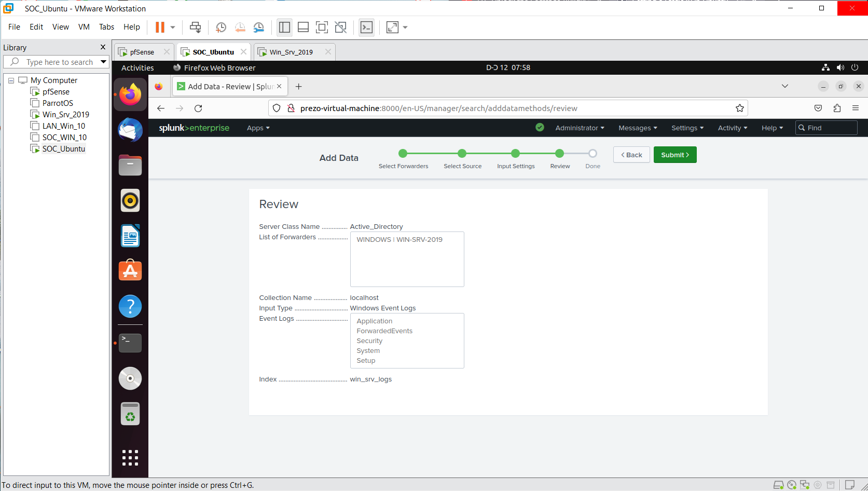Screen dimensions: 868x491
Task: Open the console view icon
Action: pyautogui.click(x=366, y=28)
